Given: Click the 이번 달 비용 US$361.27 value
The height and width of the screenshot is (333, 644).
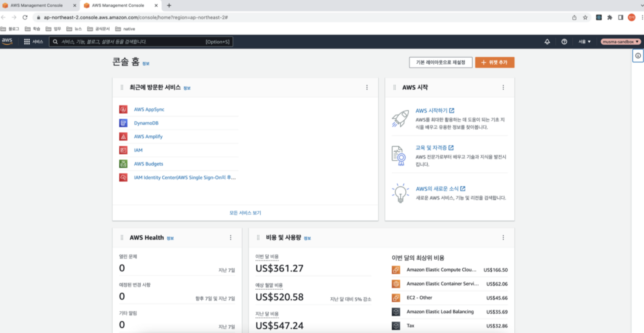Looking at the screenshot, I should (279, 268).
